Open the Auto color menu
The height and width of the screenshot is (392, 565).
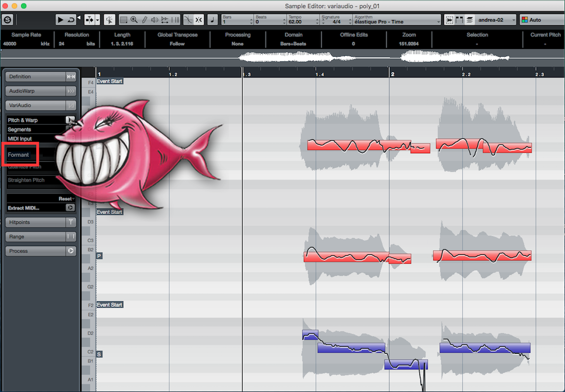click(x=542, y=20)
